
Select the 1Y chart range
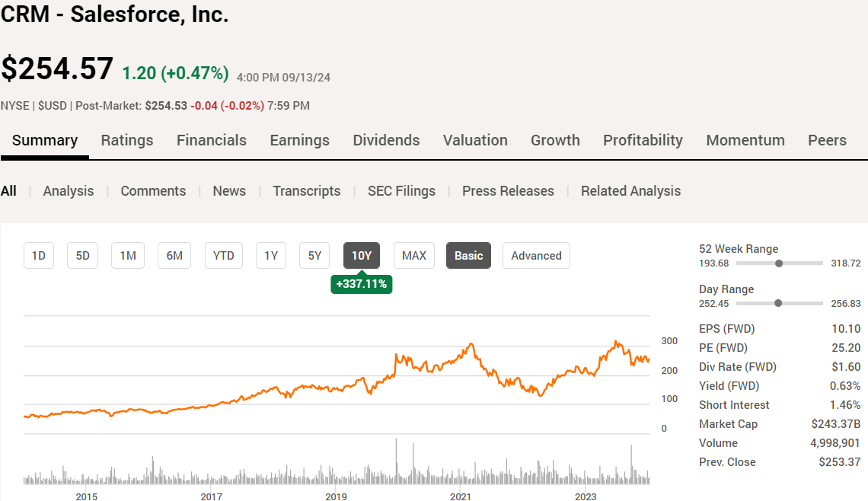click(271, 256)
